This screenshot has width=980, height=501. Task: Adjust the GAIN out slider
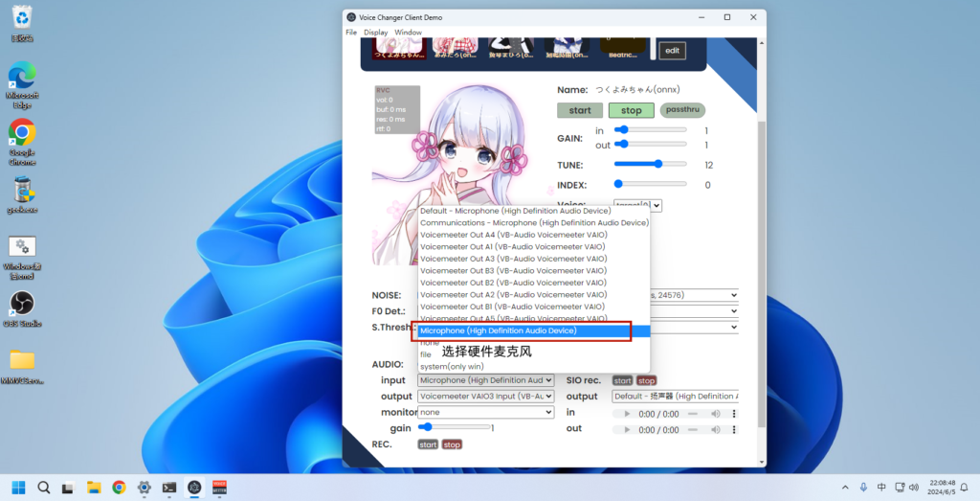[x=651, y=144]
